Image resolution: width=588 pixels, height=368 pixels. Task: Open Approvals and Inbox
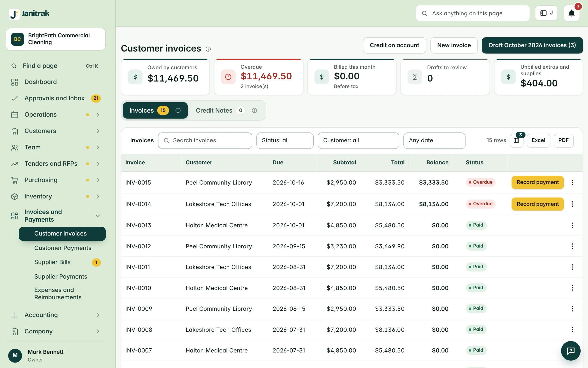coord(56,98)
